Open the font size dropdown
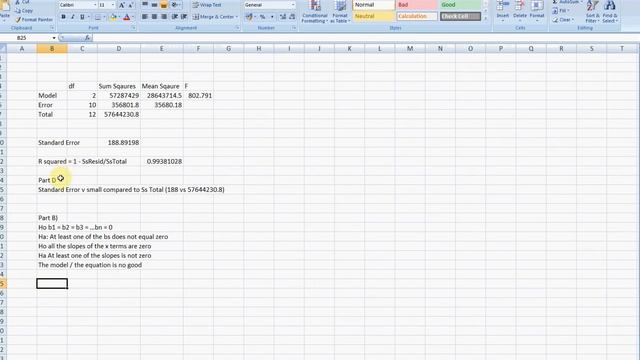Viewport: 640px width, 360px height. [113, 5]
